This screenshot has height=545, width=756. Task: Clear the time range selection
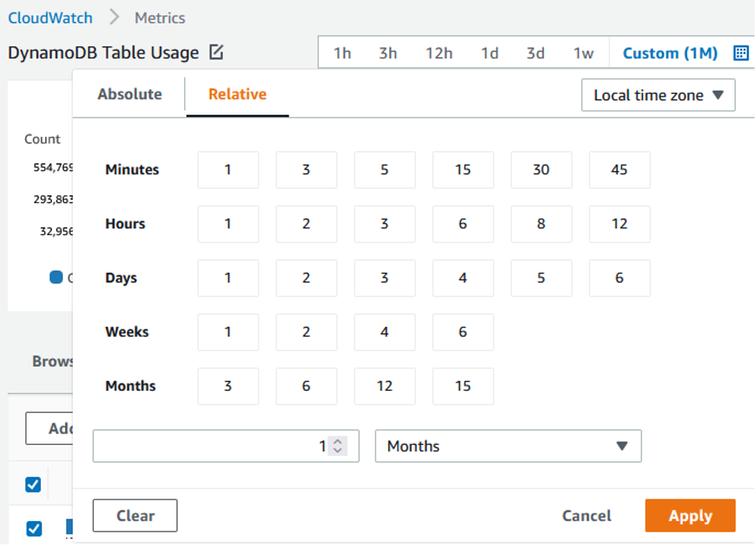click(x=135, y=516)
